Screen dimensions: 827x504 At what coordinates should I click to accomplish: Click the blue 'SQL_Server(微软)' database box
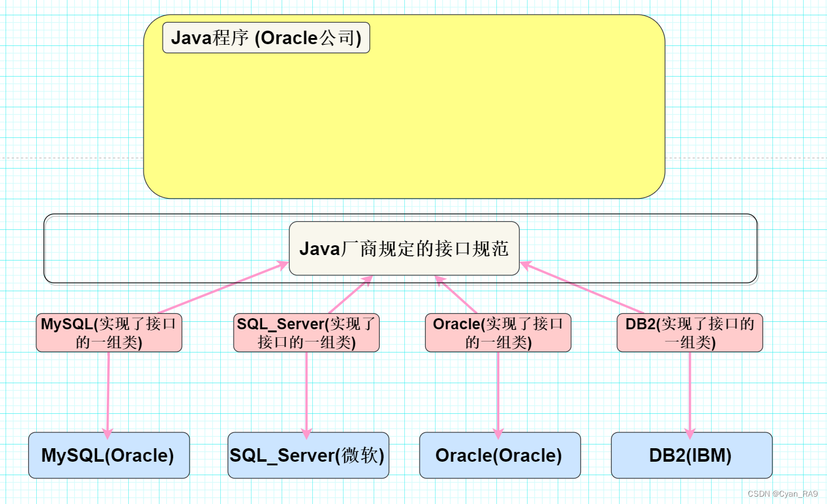click(308, 456)
